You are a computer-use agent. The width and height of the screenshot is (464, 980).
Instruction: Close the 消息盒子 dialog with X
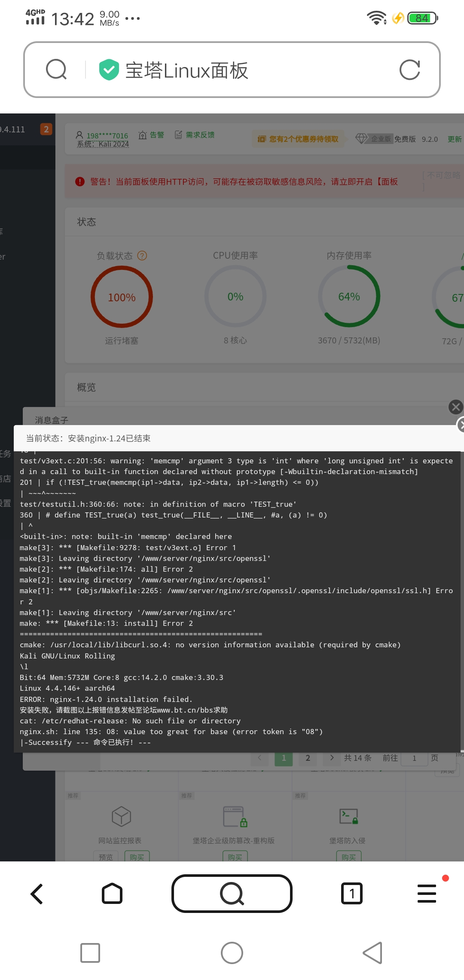tap(456, 407)
